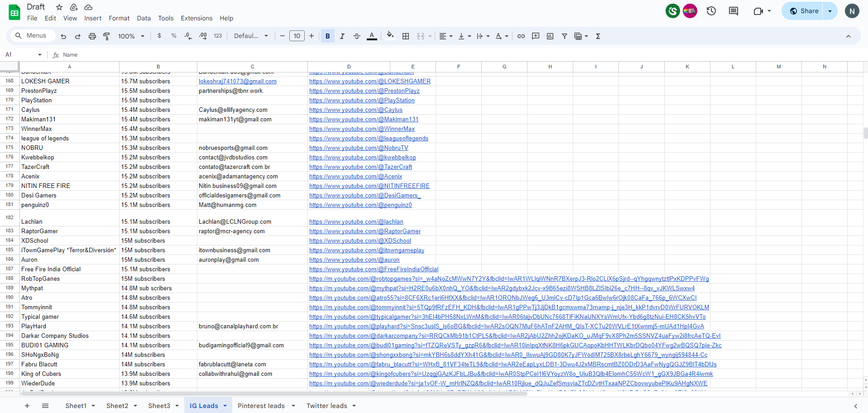The height and width of the screenshot is (413, 868).
Task: Select the paint format tool
Action: click(x=107, y=36)
